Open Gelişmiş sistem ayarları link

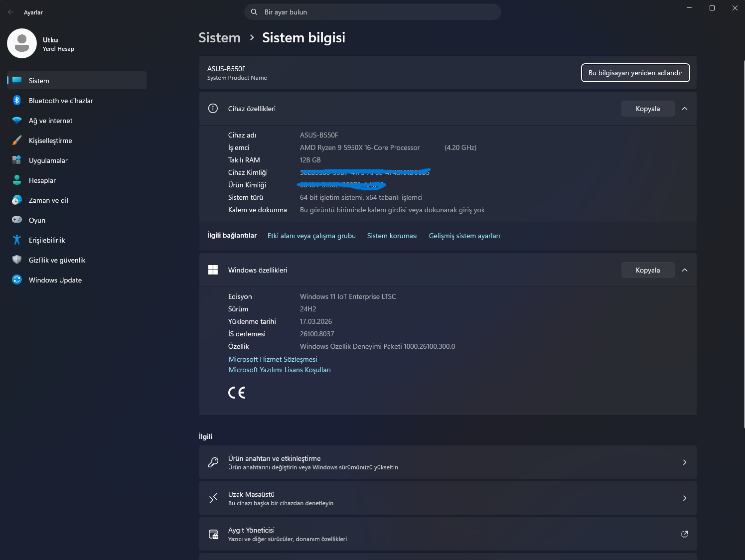point(464,236)
